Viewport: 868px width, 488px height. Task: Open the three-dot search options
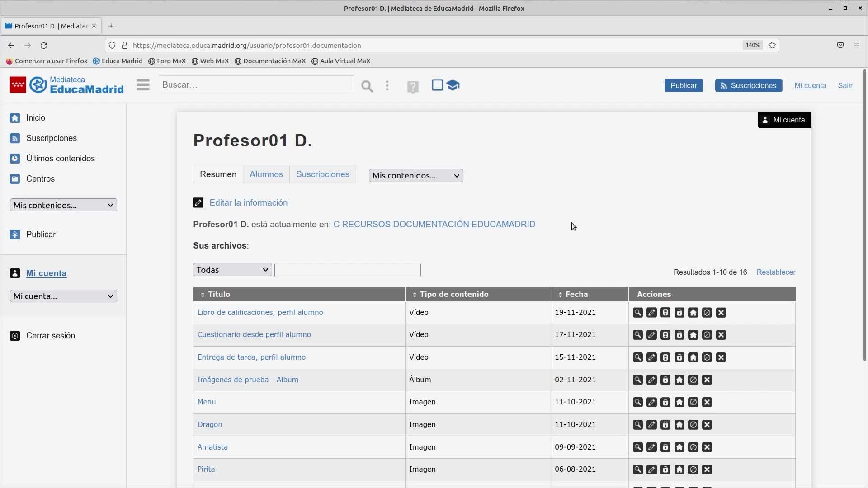[387, 86]
